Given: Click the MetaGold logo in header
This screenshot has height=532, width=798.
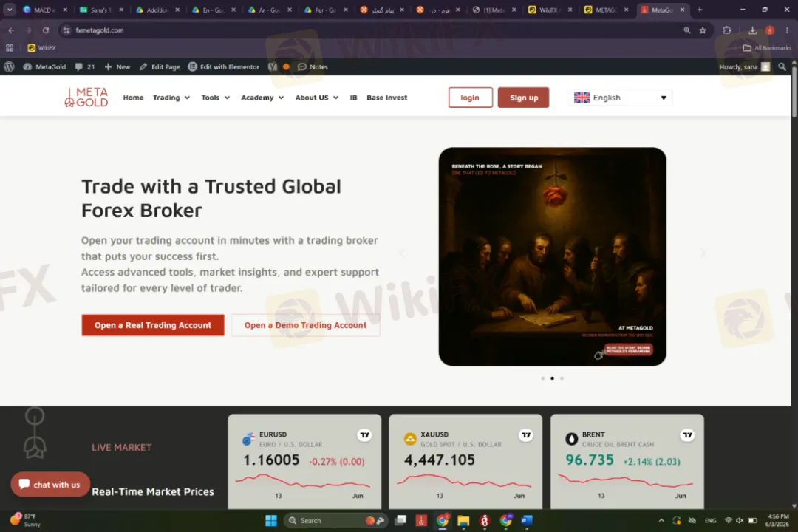Looking at the screenshot, I should click(86, 98).
